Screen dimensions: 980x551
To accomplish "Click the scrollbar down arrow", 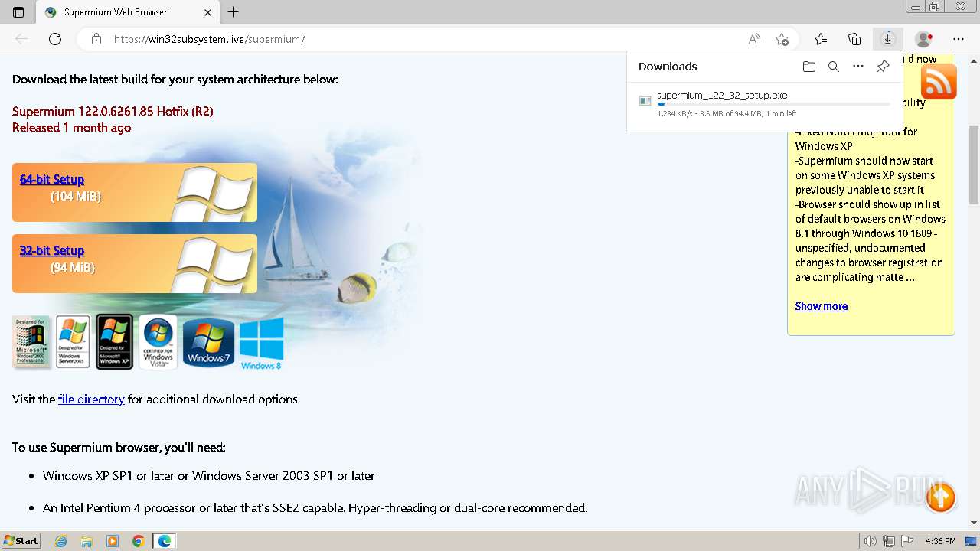I will [973, 523].
